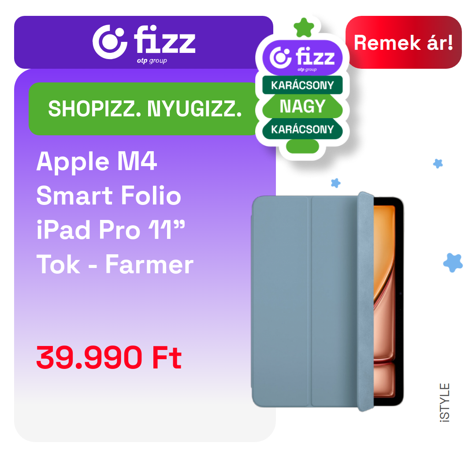
Task: Click the blue star beside the iSTYLE label
Action: coord(453,263)
